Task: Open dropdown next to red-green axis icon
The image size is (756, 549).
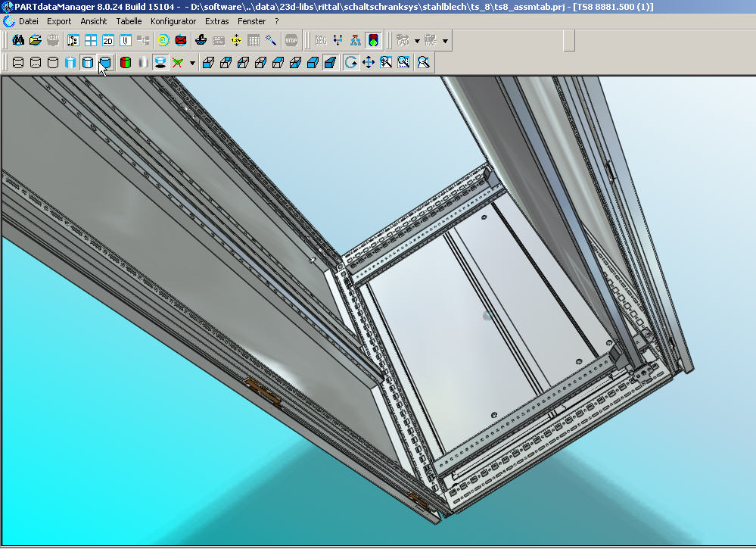Action: 192,63
